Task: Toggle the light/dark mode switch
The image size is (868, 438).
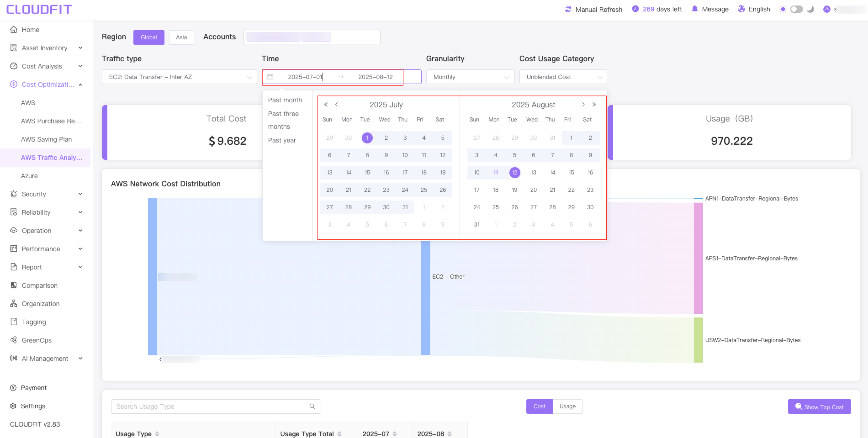Action: pos(797,9)
